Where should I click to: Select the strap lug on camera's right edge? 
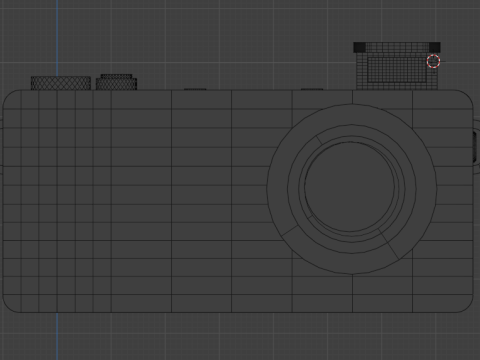point(476,146)
